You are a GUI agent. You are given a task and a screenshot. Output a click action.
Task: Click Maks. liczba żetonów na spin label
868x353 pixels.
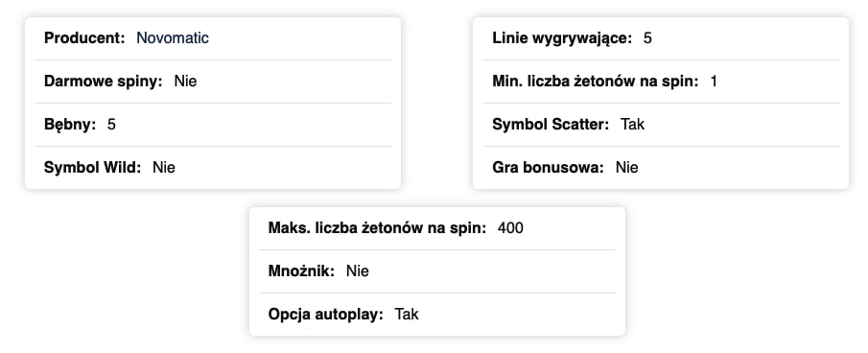377,228
